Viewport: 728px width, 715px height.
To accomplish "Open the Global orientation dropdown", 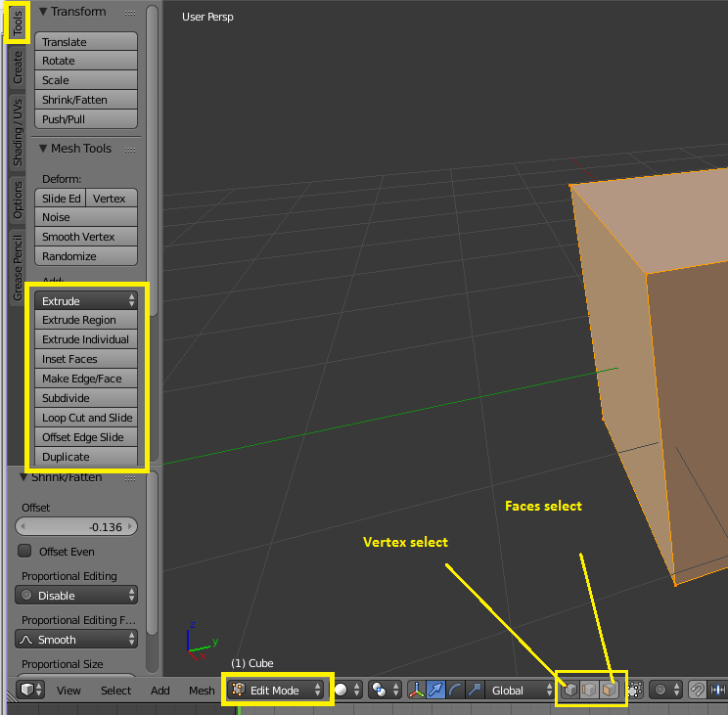I will coord(520,690).
